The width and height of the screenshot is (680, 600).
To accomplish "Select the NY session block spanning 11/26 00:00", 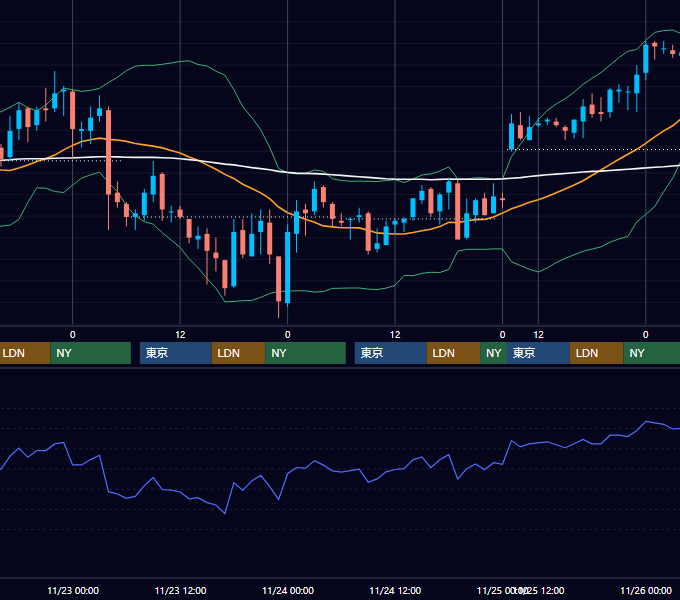I will pyautogui.click(x=652, y=353).
